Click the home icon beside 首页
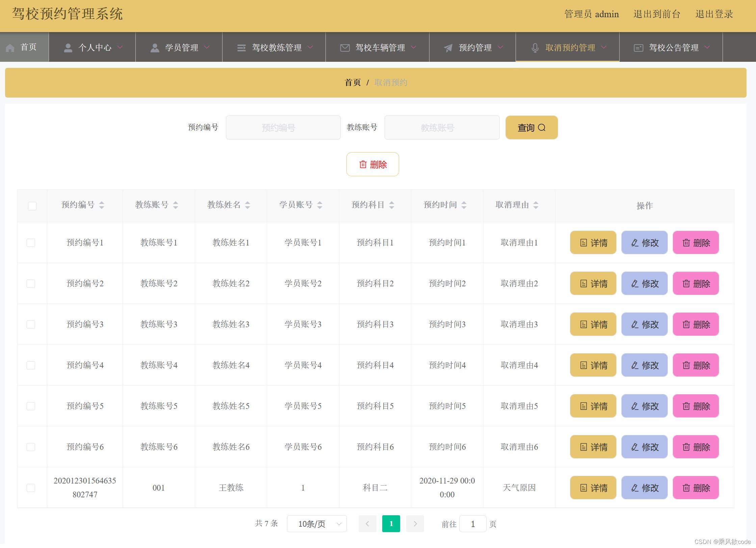 [10, 48]
